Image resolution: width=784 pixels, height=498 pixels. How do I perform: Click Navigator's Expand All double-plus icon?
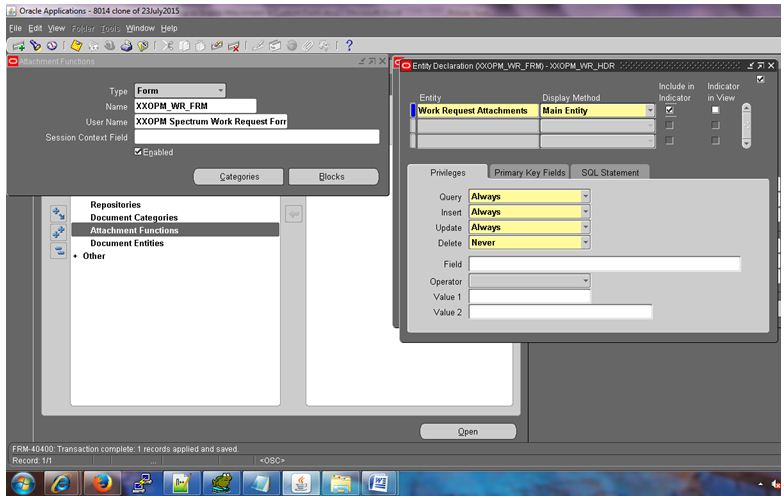pyautogui.click(x=58, y=232)
